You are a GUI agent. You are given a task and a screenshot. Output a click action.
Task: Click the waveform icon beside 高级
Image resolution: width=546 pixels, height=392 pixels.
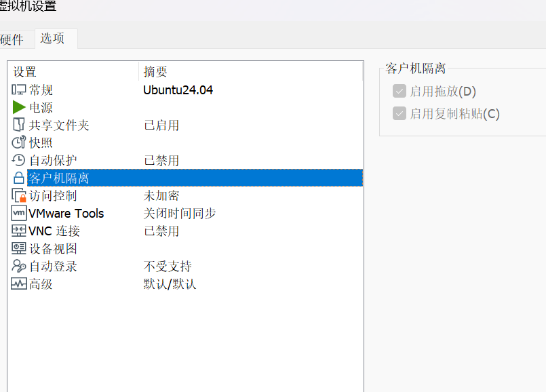coord(19,283)
